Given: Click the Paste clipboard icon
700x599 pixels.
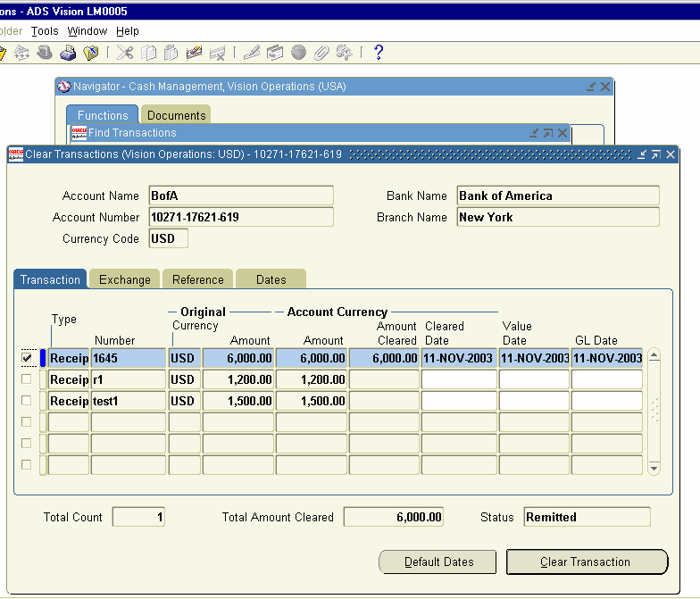Looking at the screenshot, I should (171, 53).
